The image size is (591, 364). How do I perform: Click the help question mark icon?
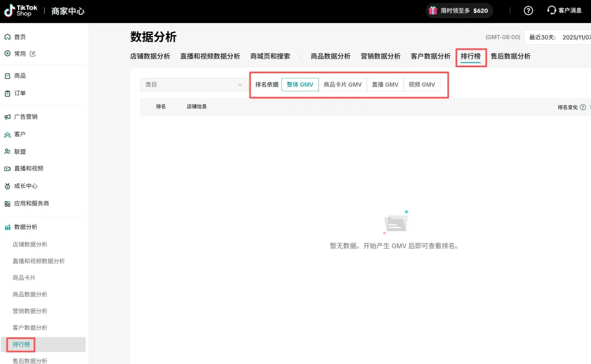pos(528,10)
